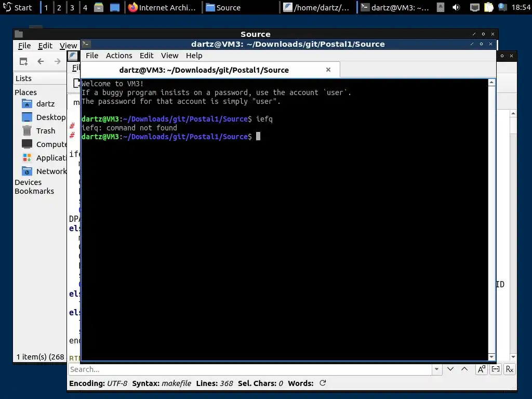Find previous match with the up chevron
Image resolution: width=532 pixels, height=399 pixels.
click(464, 369)
